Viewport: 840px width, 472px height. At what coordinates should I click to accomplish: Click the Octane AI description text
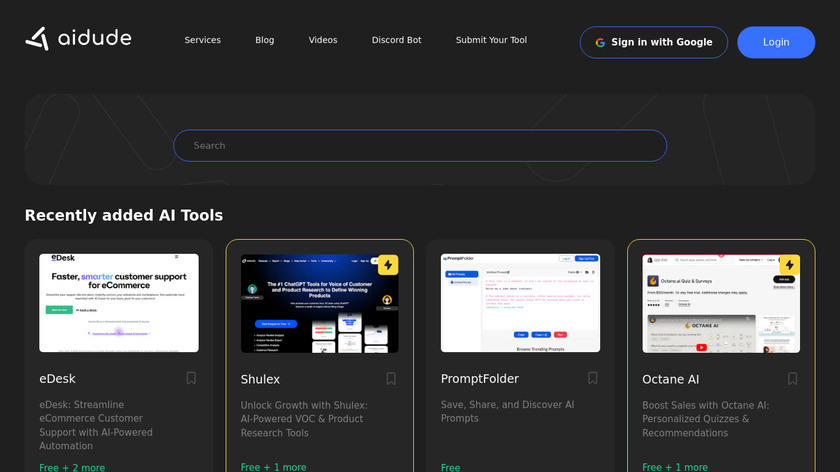click(706, 419)
